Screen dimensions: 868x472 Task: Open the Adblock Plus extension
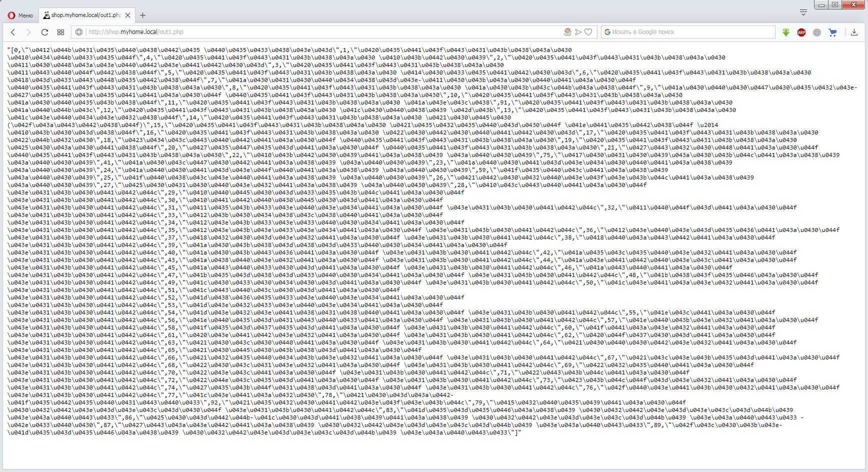point(801,32)
